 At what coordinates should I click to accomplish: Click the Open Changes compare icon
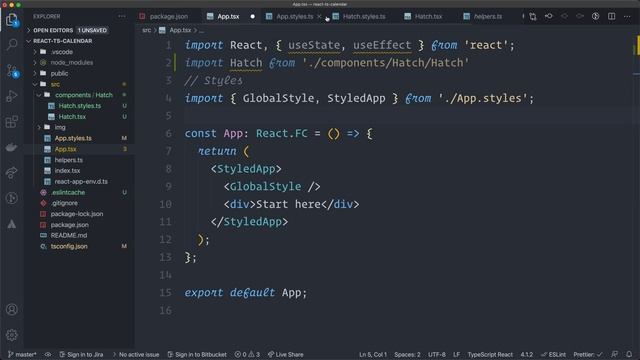tap(533, 16)
